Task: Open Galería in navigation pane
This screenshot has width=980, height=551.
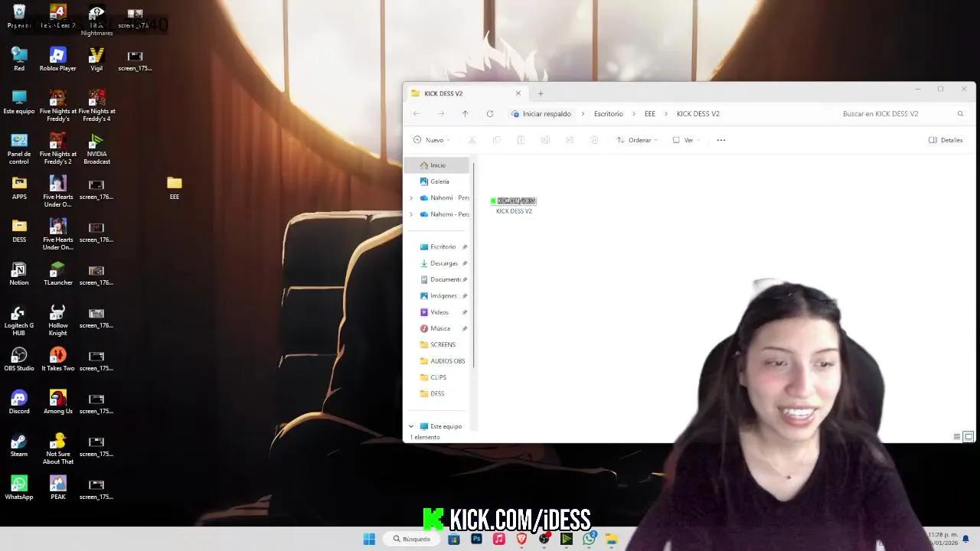Action: click(439, 181)
